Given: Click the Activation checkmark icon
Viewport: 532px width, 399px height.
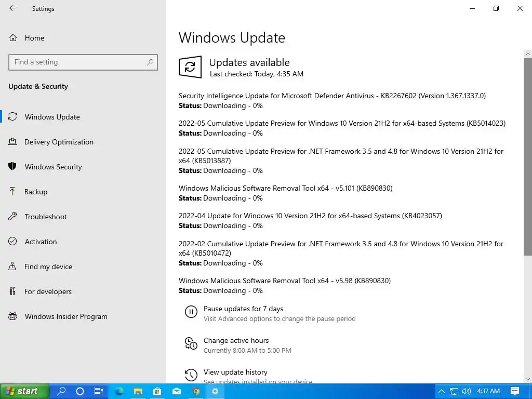Looking at the screenshot, I should click(x=12, y=241).
